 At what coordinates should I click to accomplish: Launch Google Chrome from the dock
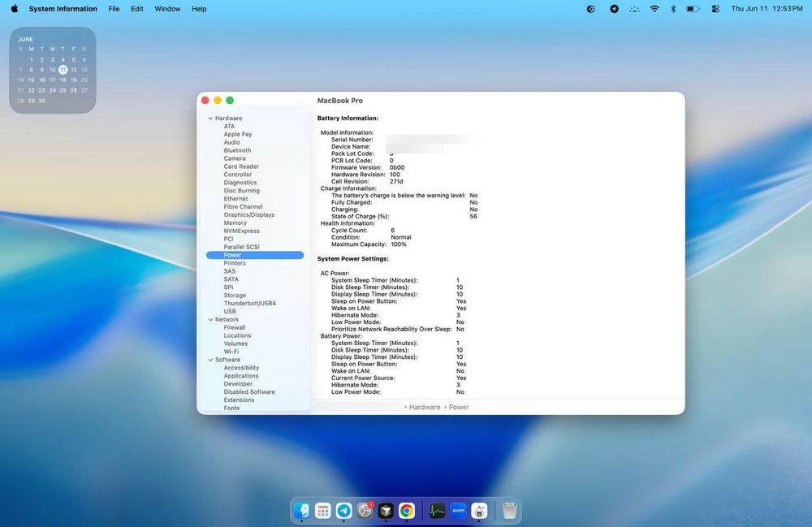point(407,511)
